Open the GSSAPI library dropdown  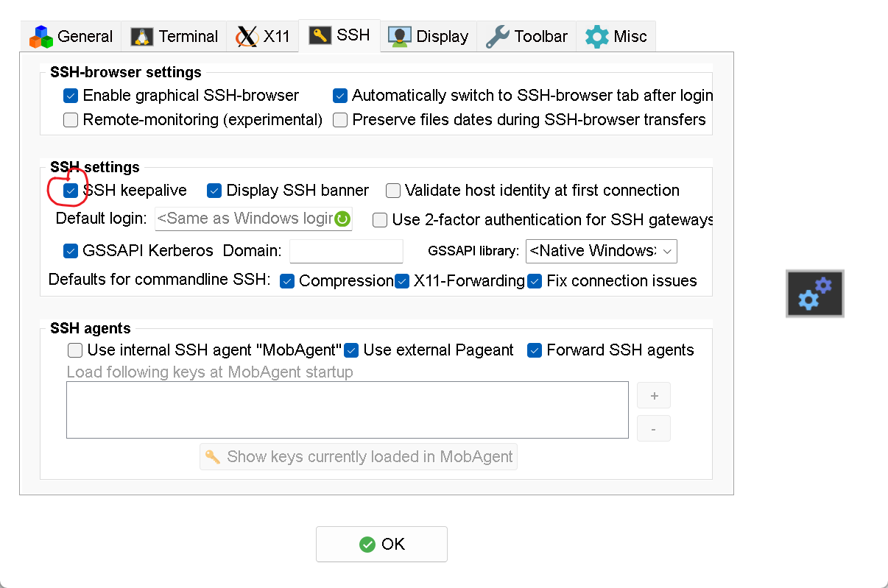click(x=602, y=251)
